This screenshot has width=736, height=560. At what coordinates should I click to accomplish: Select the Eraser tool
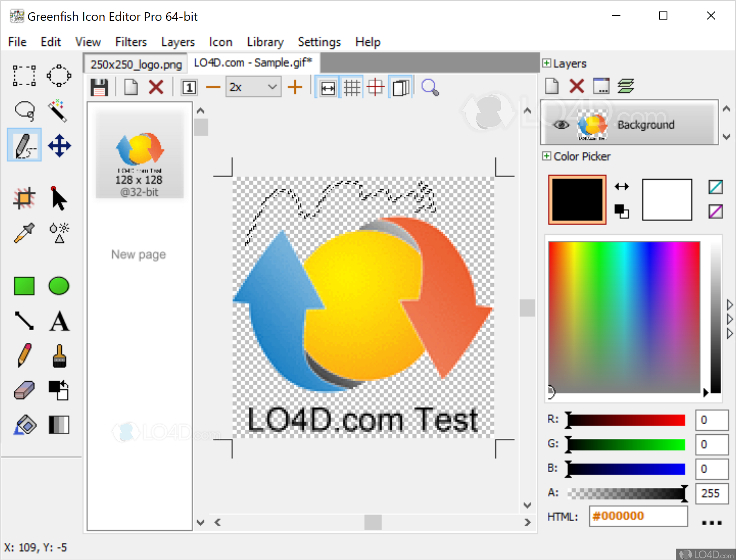coord(25,390)
